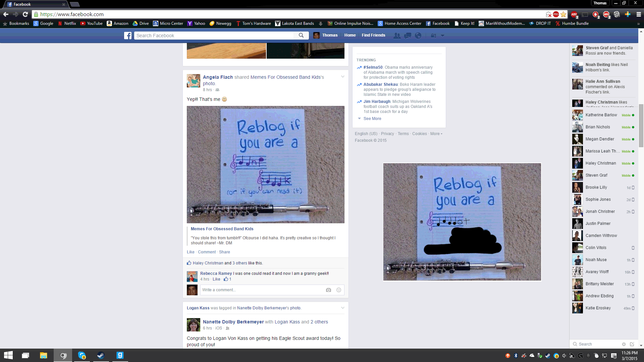Image resolution: width=644 pixels, height=362 pixels.
Task: Click the search magnifier button in Facebook search
Action: point(301,36)
